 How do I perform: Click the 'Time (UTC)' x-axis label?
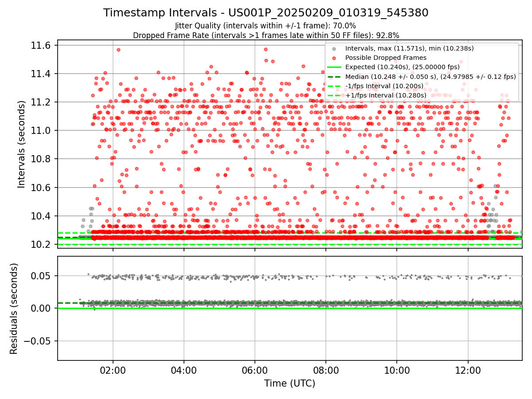[289, 383]
